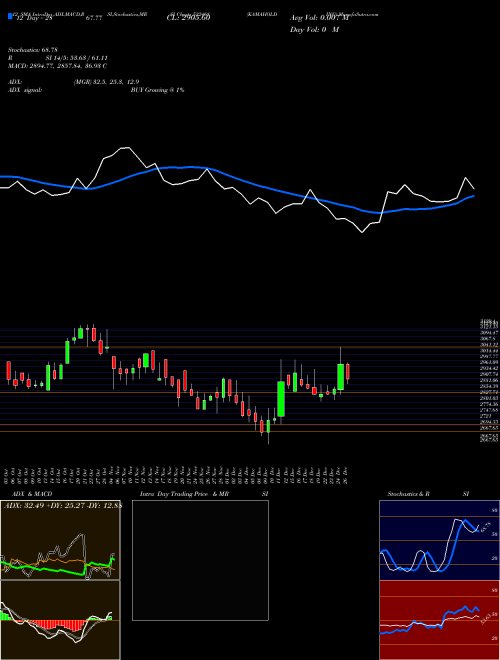Click the (MGR) 32.5, 25.3, 12.9 ADX values
The image size is (500, 660).
106,82
